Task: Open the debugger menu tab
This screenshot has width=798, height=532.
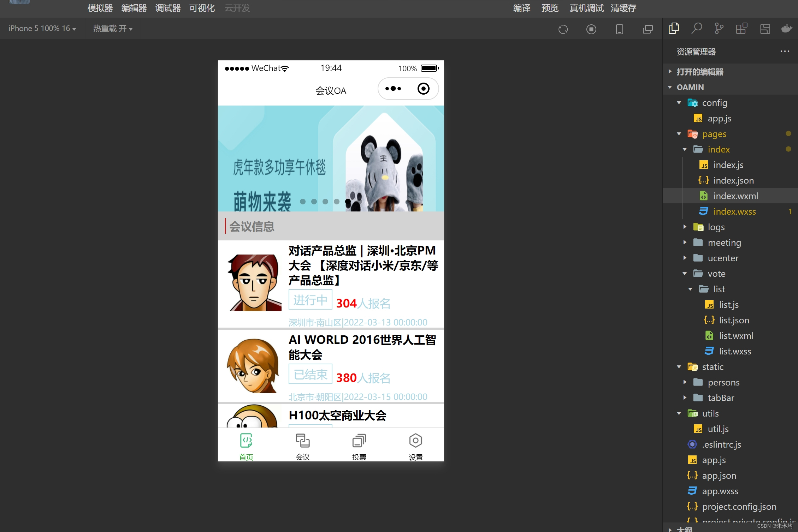Action: [x=168, y=8]
